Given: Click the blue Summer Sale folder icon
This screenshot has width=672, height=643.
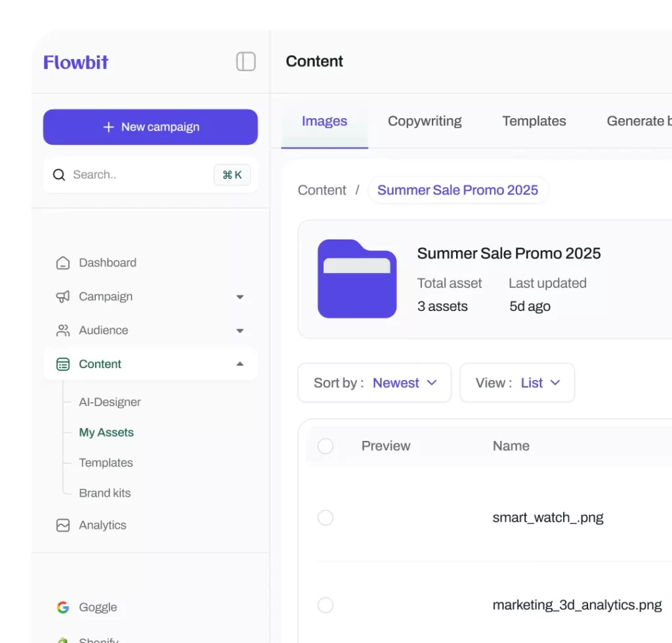Looking at the screenshot, I should 357,278.
